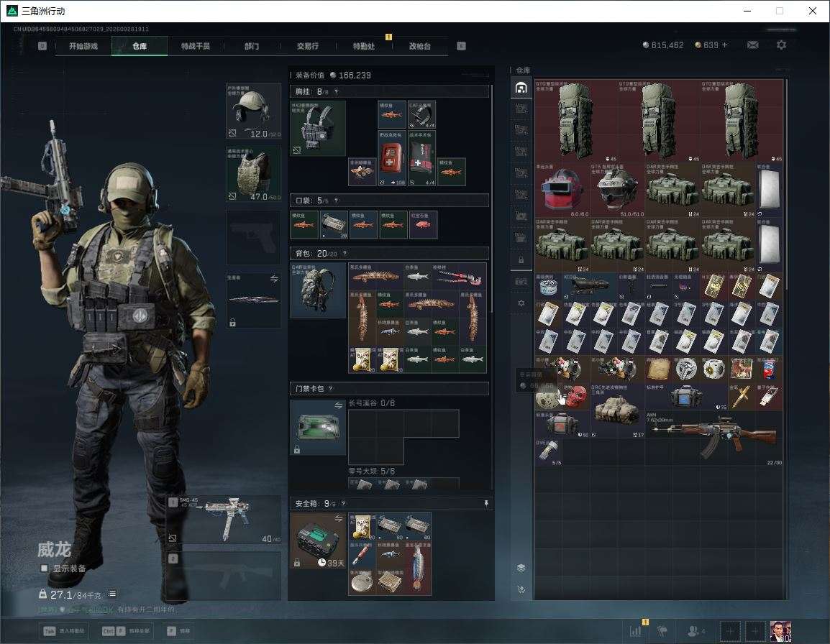Switch to the 特战干员 tab
Image resolution: width=830 pixels, height=644 pixels.
[x=196, y=46]
